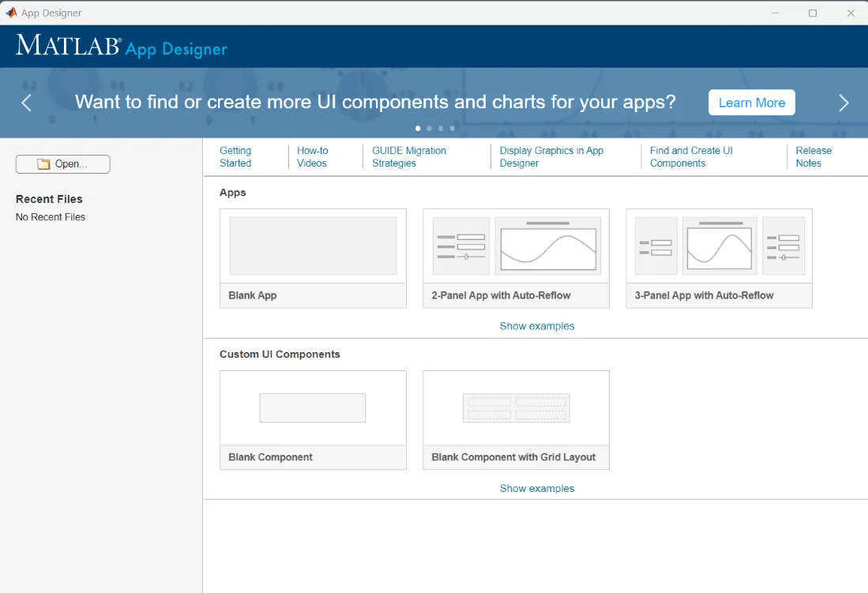Close the App Designer window

pos(851,13)
